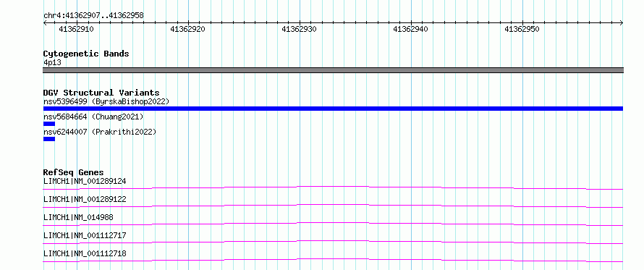Open variant nsv6244007 (Prakrithi2022) label
The width and height of the screenshot is (644, 270).
(x=100, y=132)
